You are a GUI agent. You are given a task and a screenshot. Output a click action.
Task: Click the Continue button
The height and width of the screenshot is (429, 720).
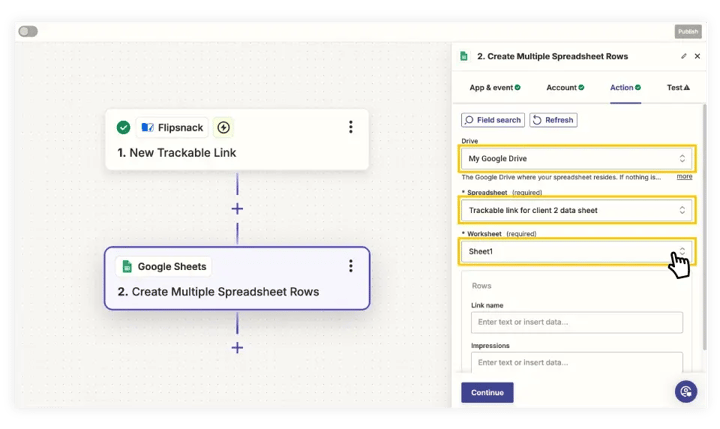click(x=487, y=393)
